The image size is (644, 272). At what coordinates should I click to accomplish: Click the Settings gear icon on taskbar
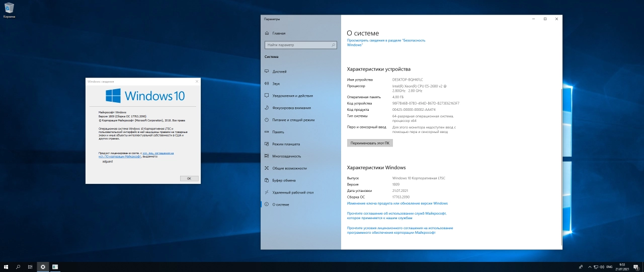pyautogui.click(x=43, y=266)
